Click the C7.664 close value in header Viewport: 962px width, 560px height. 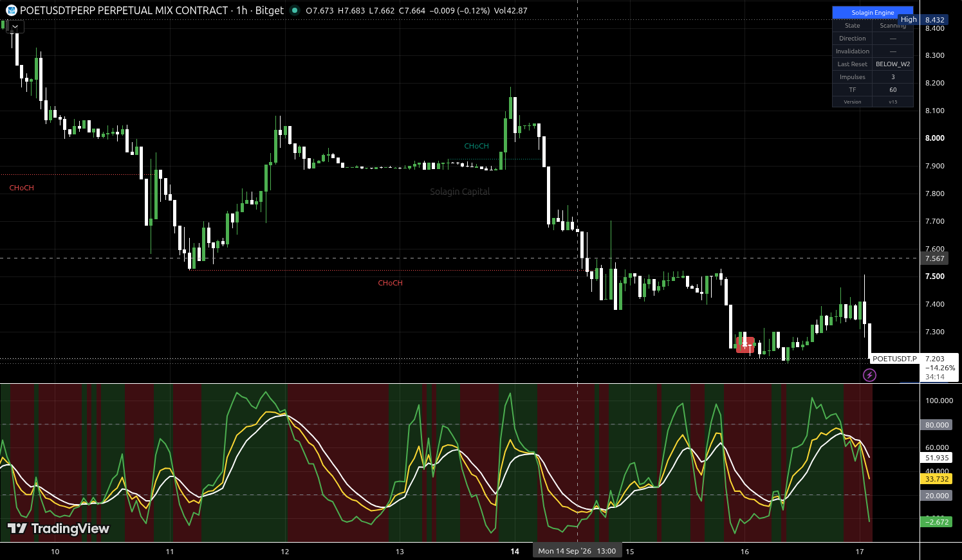pyautogui.click(x=412, y=10)
